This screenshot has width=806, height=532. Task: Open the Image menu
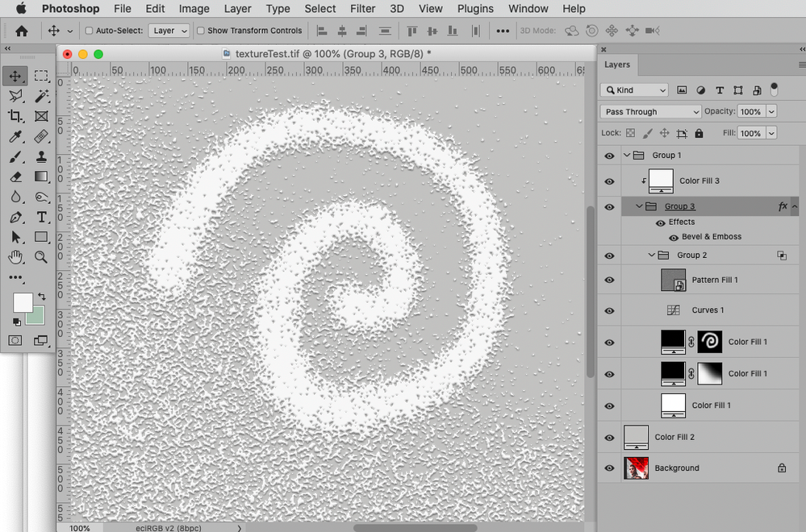pos(194,9)
